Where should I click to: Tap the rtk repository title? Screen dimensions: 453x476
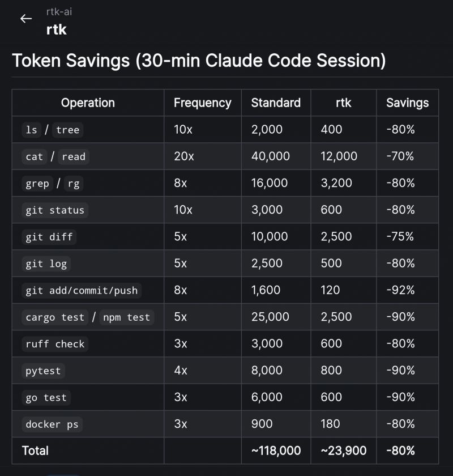coord(57,29)
